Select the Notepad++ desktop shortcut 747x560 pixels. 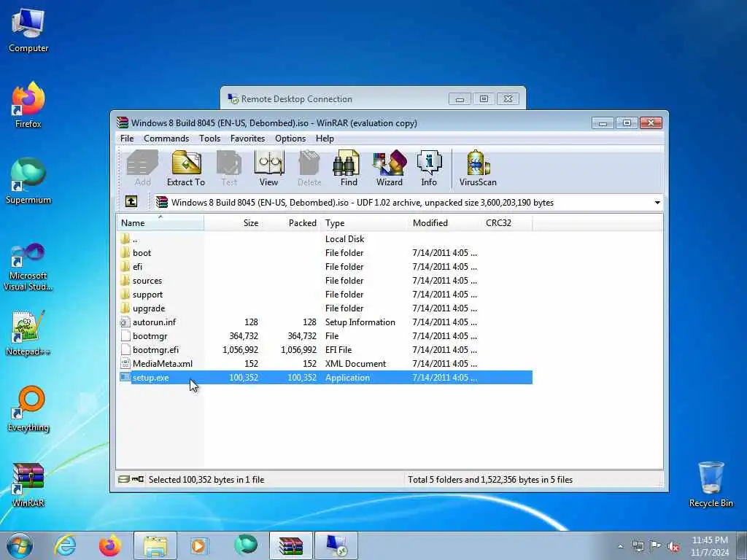coord(28,333)
